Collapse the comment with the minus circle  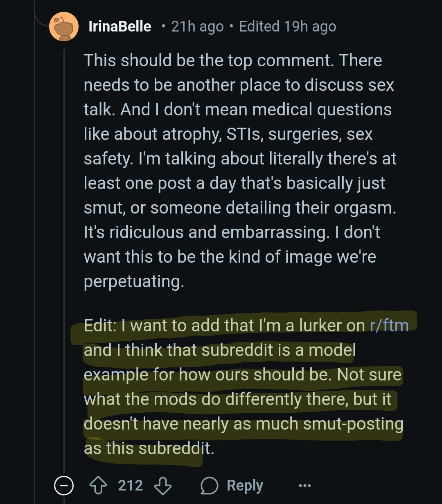click(x=64, y=486)
